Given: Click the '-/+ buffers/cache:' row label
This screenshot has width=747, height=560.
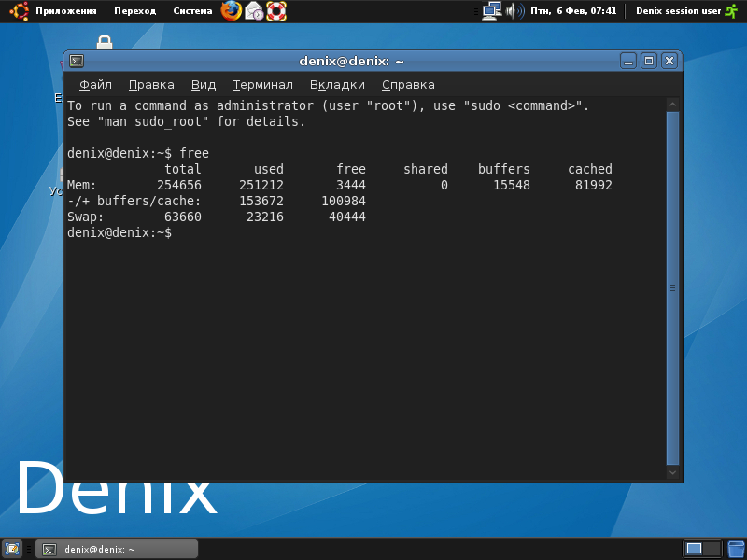Looking at the screenshot, I should pyautogui.click(x=134, y=201).
